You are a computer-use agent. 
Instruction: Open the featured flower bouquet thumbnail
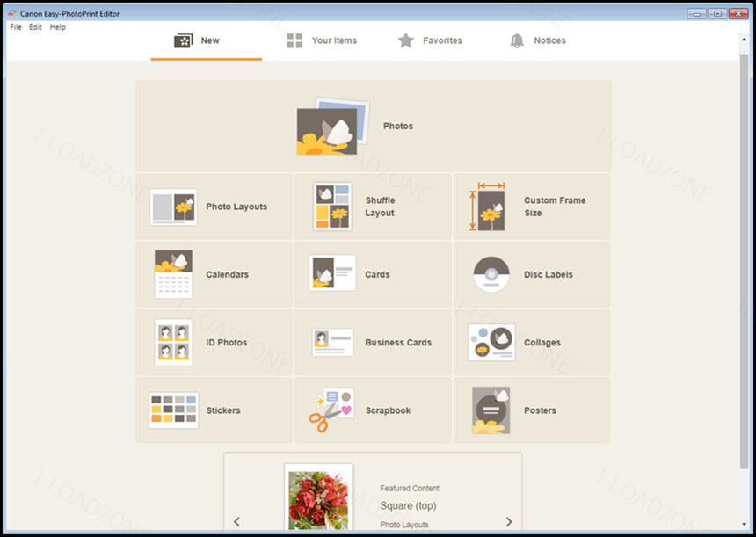[x=318, y=498]
